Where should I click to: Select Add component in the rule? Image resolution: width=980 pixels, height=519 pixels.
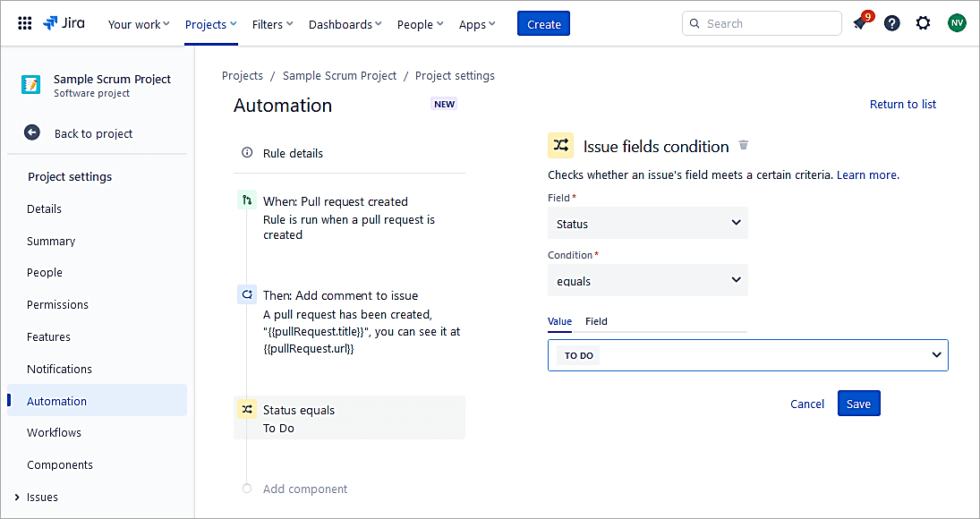coord(305,489)
